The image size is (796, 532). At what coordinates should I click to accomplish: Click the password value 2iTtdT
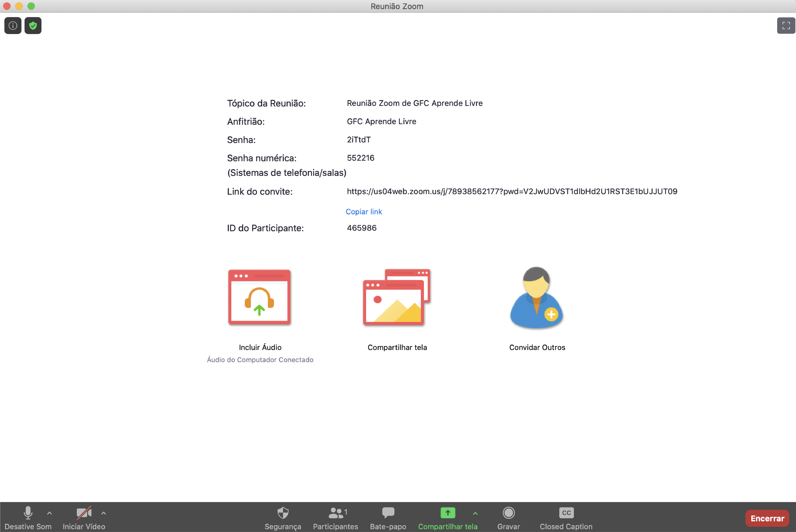[358, 140]
